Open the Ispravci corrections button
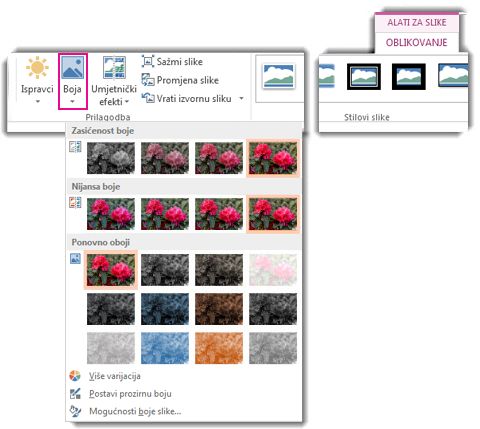The height and width of the screenshot is (429, 480). [x=37, y=80]
